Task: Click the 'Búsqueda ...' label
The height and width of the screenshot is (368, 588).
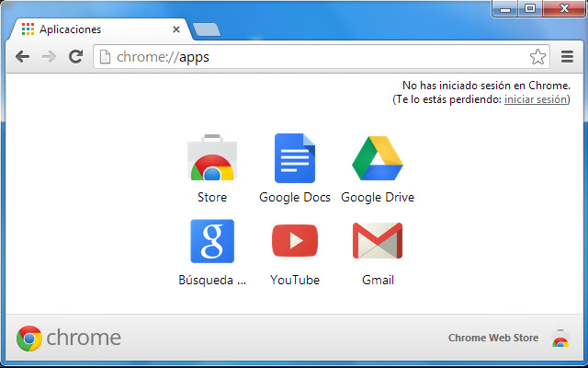Action: click(212, 280)
